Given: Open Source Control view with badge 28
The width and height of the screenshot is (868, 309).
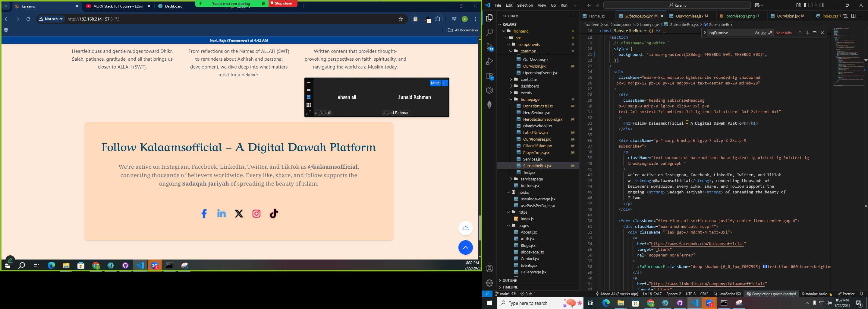Looking at the screenshot, I should (x=489, y=47).
